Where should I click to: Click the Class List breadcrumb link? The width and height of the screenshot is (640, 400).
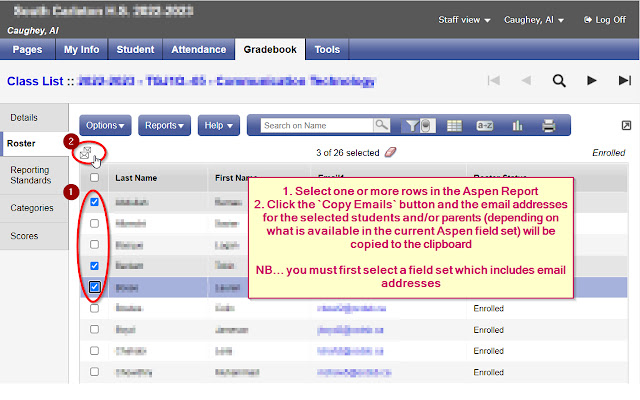35,81
